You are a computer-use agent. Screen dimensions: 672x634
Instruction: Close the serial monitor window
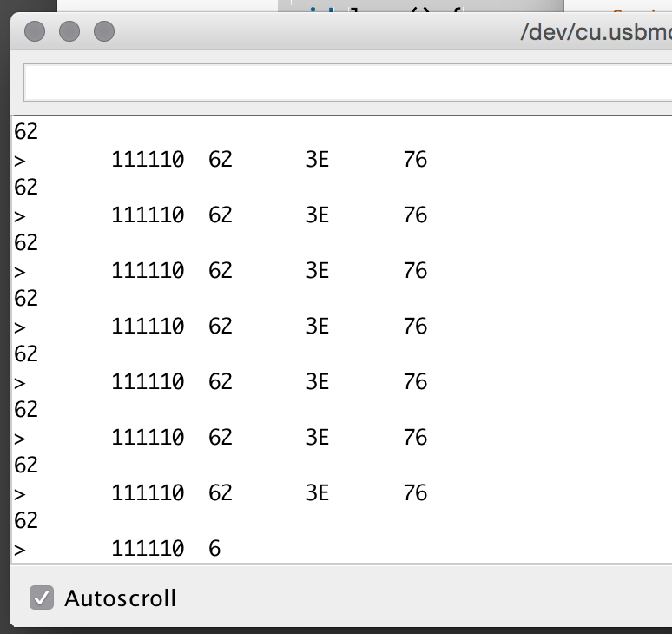35,33
